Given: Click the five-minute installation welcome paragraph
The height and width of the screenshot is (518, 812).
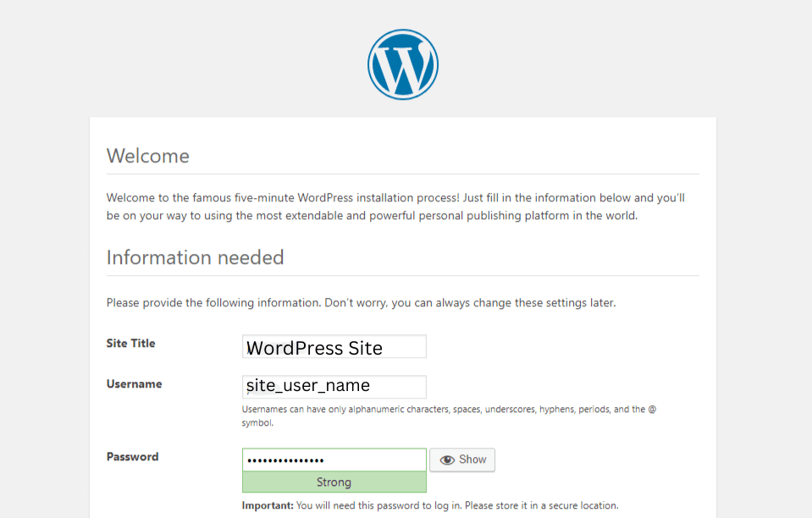Looking at the screenshot, I should point(395,207).
